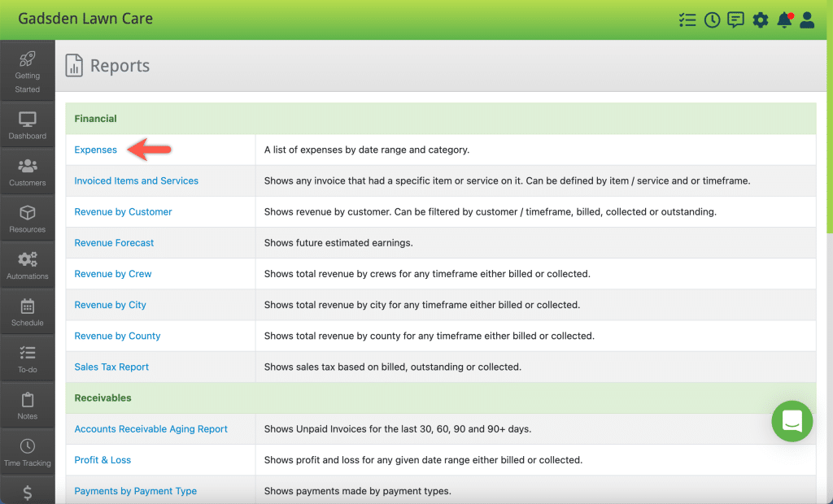Open Accounts Receivable Aging Report
The image size is (833, 504).
coord(150,429)
